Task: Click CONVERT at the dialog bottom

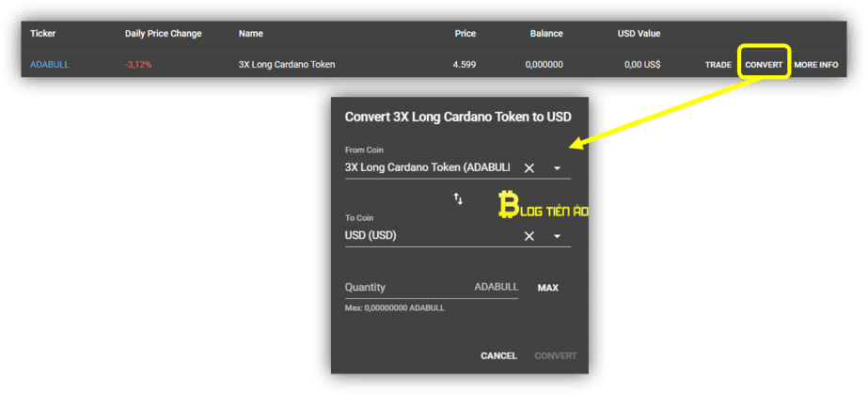Action: [555, 355]
